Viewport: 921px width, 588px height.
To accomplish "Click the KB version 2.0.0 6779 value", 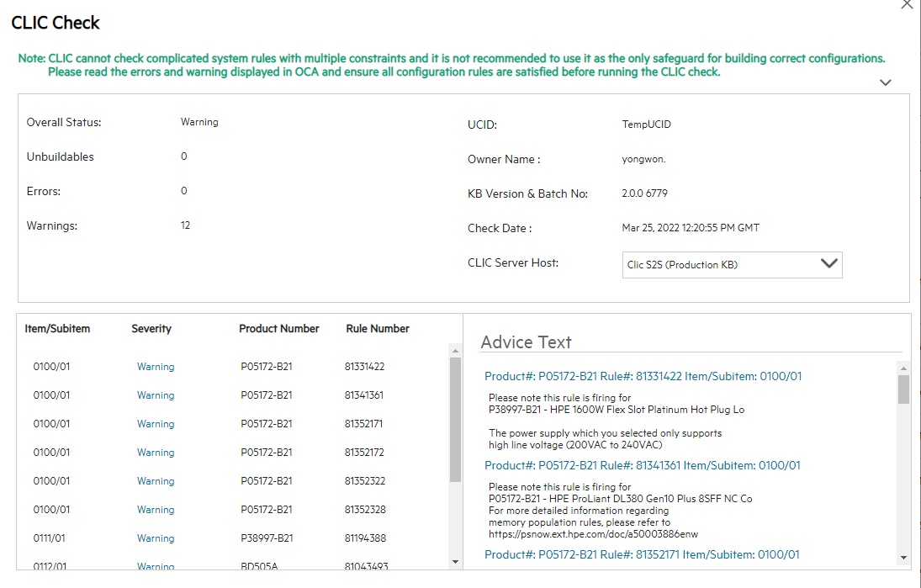I will pos(644,193).
